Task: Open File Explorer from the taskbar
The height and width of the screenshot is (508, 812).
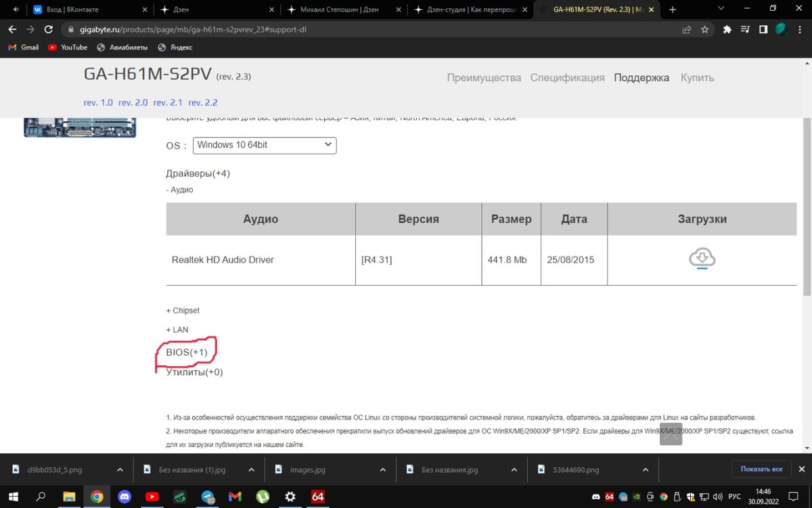Action: pos(69,496)
